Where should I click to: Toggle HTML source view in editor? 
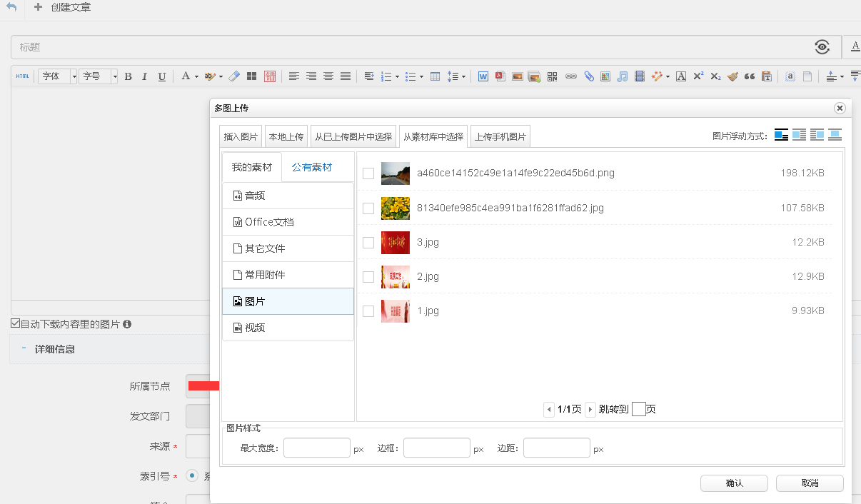tap(22, 76)
